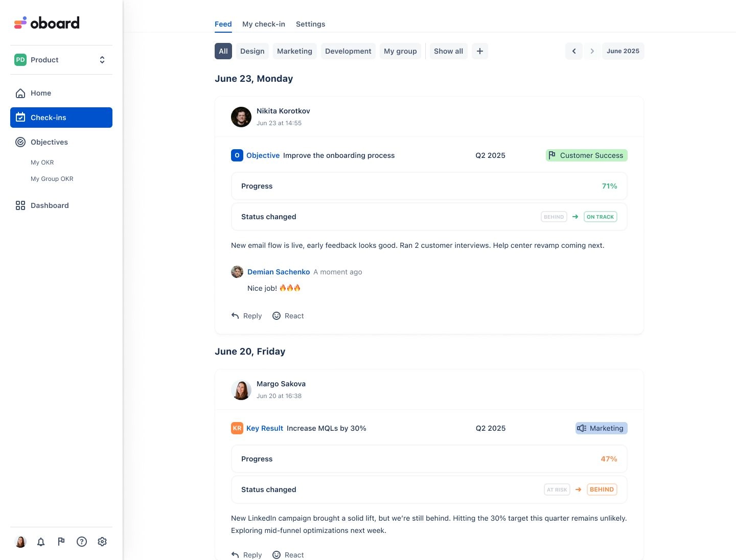
Task: Click the oboard logo
Action: [47, 23]
